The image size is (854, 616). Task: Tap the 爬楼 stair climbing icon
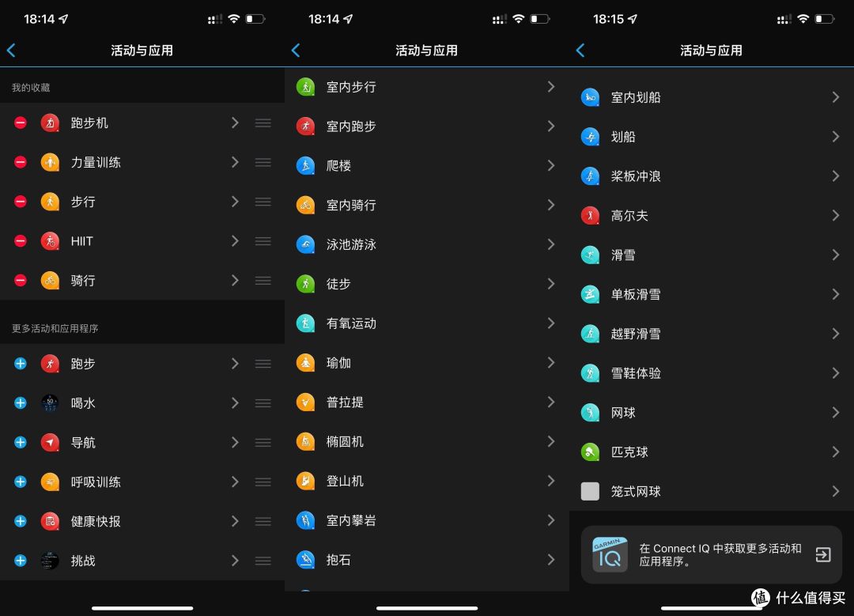coord(305,165)
